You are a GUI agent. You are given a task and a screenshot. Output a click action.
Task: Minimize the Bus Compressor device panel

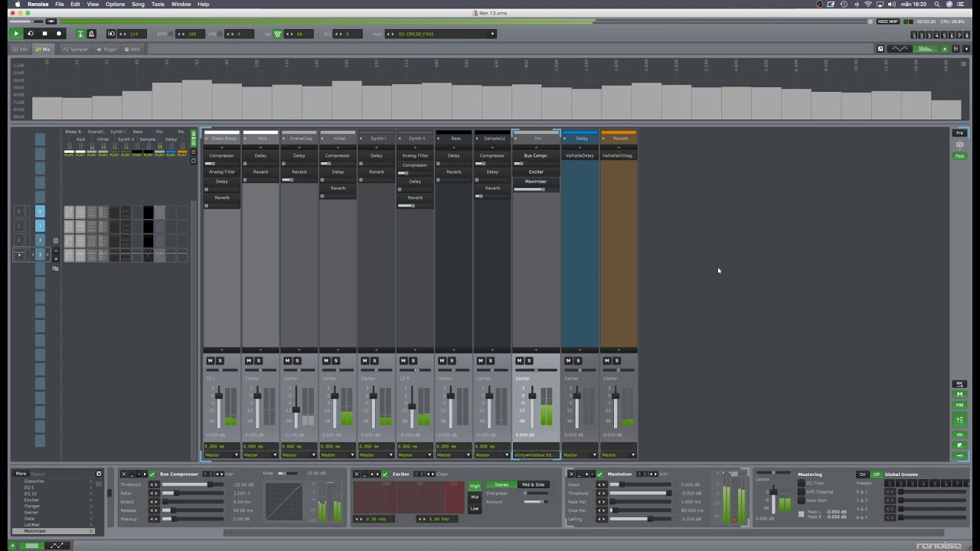[132, 474]
